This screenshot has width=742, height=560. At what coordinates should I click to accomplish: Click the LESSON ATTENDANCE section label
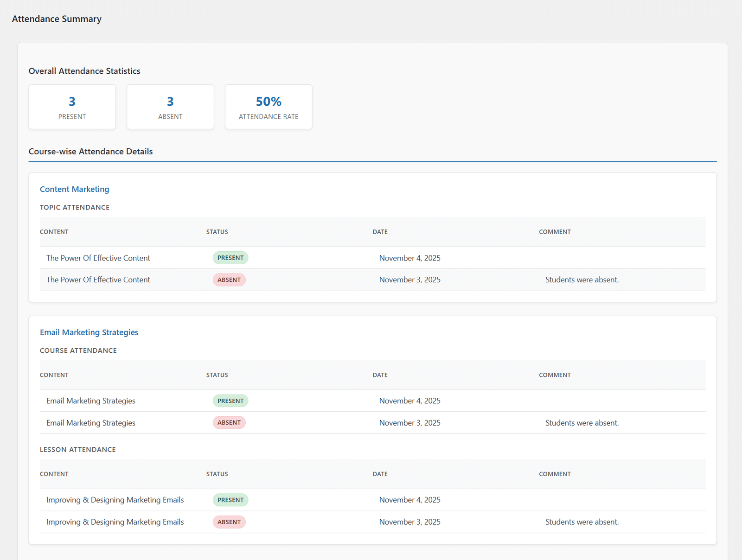[x=78, y=450]
